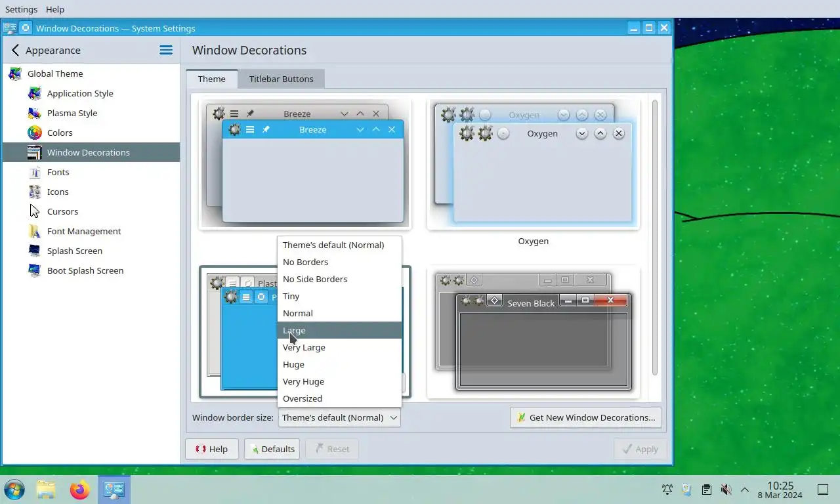Image resolution: width=840 pixels, height=504 pixels.
Task: Launch Firefox from the taskbar
Action: tap(80, 490)
